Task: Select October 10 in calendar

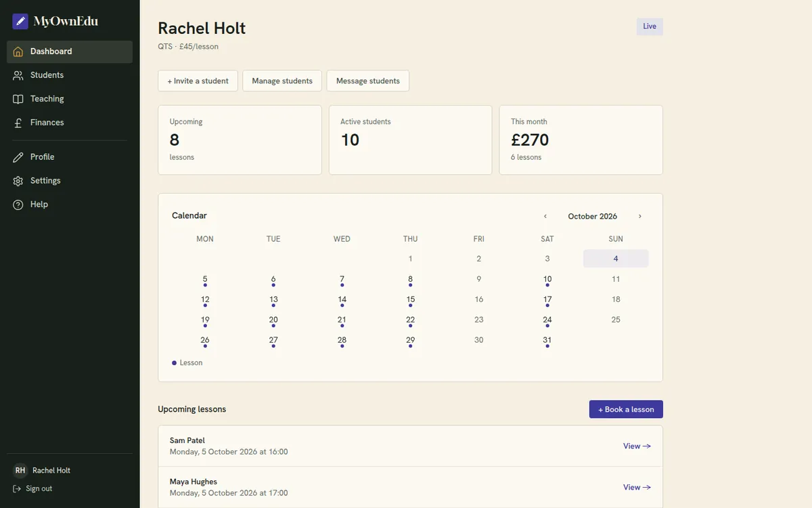Action: click(547, 279)
